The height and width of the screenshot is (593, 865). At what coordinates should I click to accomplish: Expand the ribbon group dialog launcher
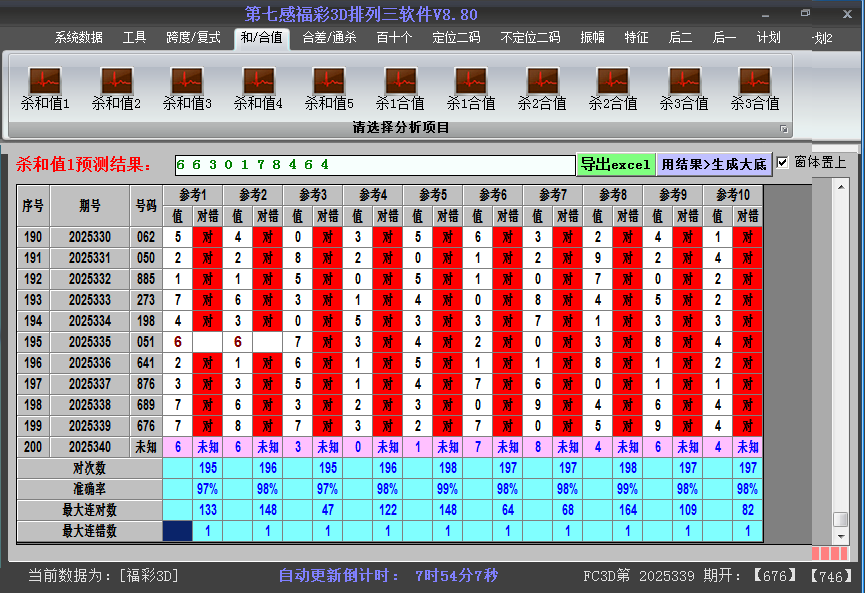coord(784,129)
